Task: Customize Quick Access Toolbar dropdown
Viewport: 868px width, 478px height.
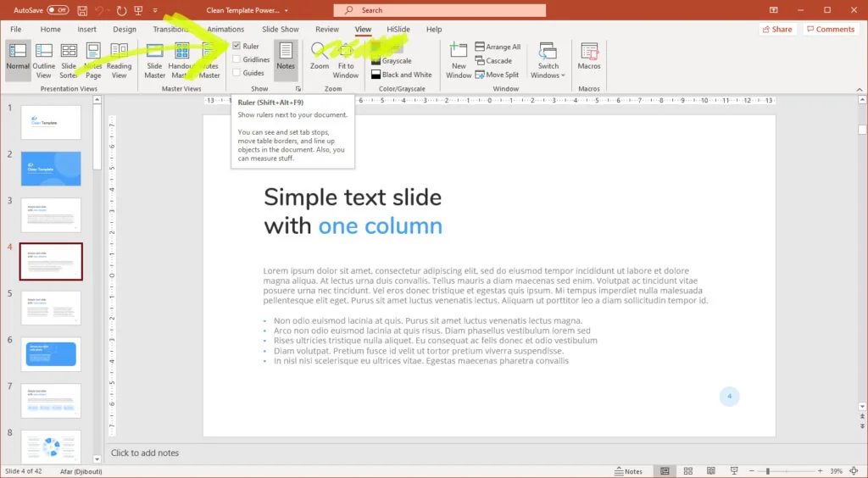Action: pos(155,10)
